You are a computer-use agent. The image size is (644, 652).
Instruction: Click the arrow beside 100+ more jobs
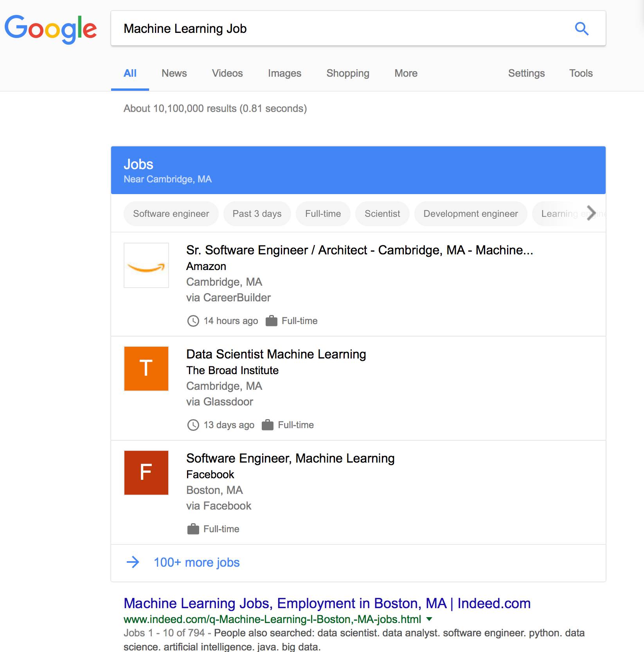pyautogui.click(x=133, y=562)
